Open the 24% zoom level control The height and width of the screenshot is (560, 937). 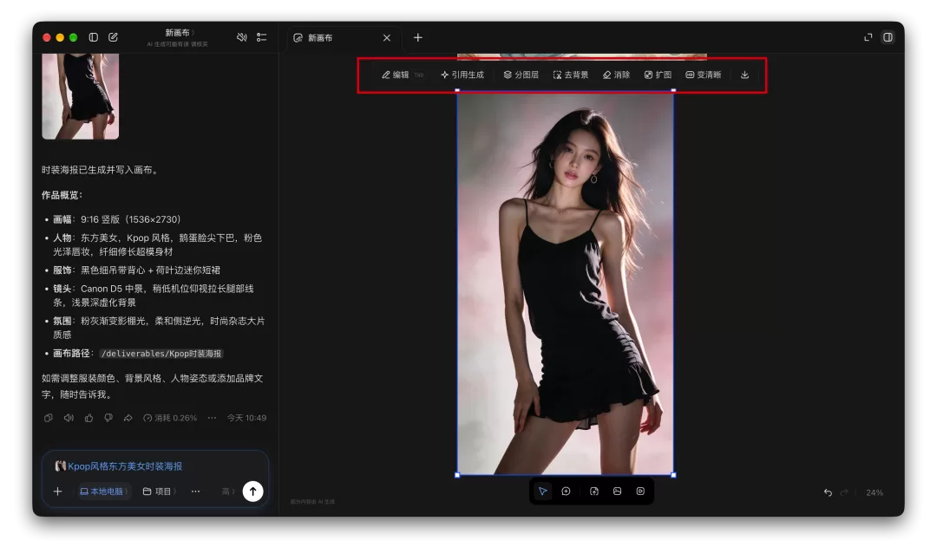[875, 492]
